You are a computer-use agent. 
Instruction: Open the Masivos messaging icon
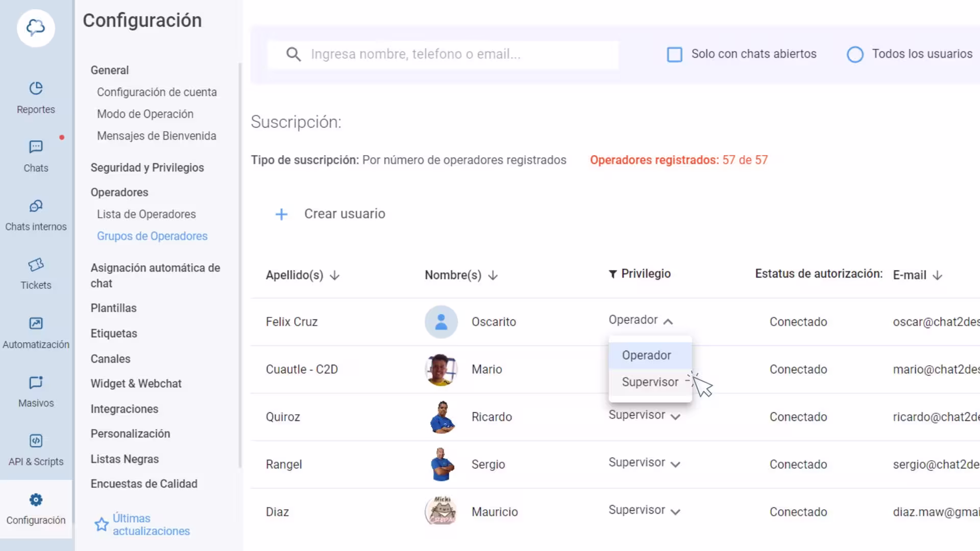(36, 383)
